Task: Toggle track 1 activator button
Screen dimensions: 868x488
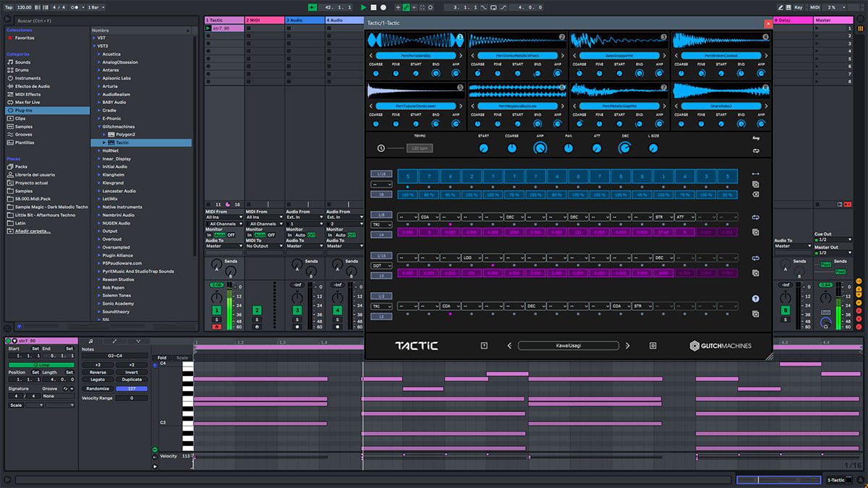Action: pos(216,310)
